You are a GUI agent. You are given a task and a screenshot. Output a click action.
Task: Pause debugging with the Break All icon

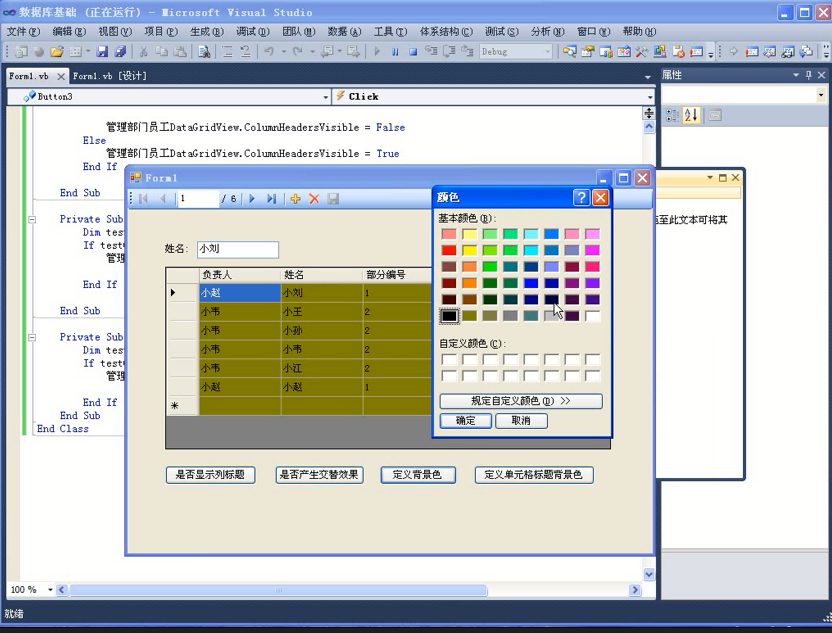click(395, 51)
